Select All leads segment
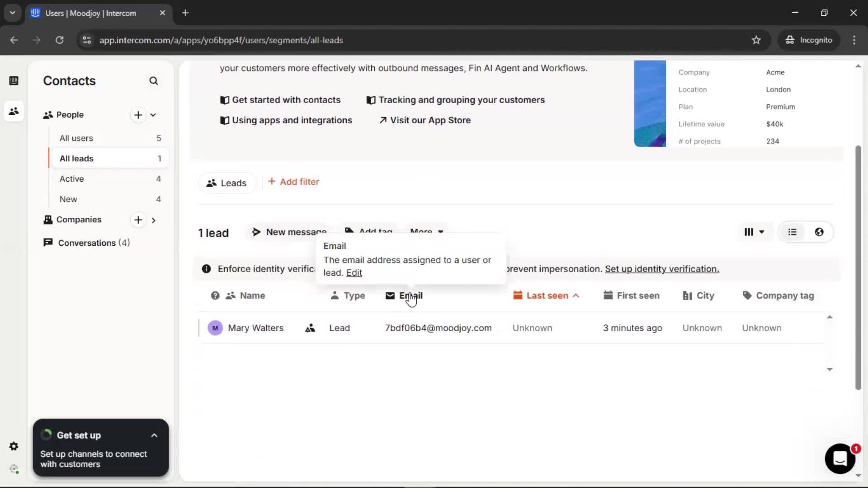The image size is (868, 488). (x=110, y=159)
